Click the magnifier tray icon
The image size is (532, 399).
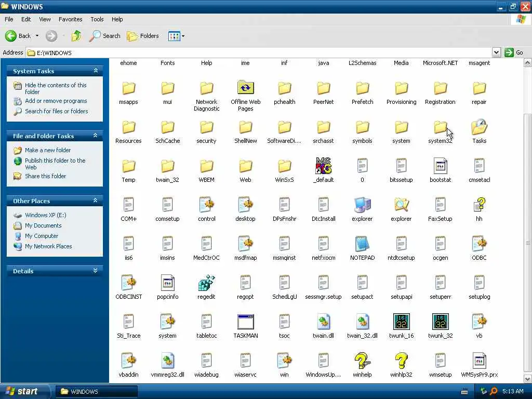click(494, 391)
